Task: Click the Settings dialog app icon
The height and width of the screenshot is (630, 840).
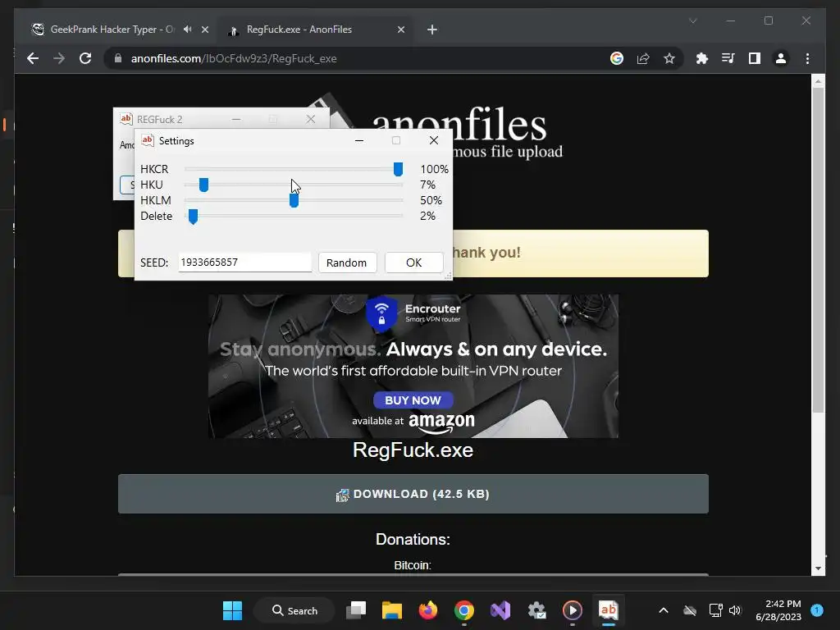Action: (x=148, y=140)
